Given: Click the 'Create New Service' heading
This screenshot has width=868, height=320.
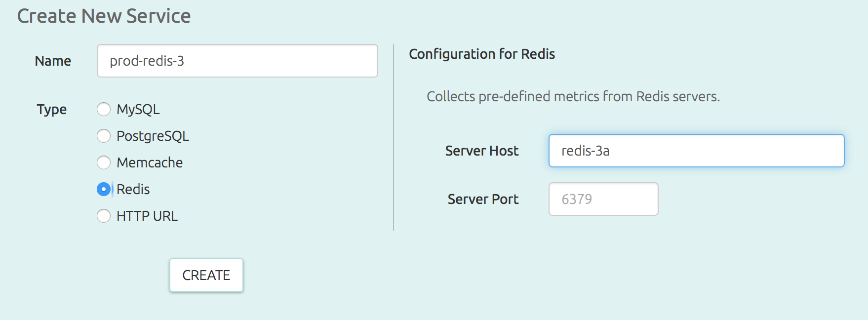Looking at the screenshot, I should click(x=104, y=16).
